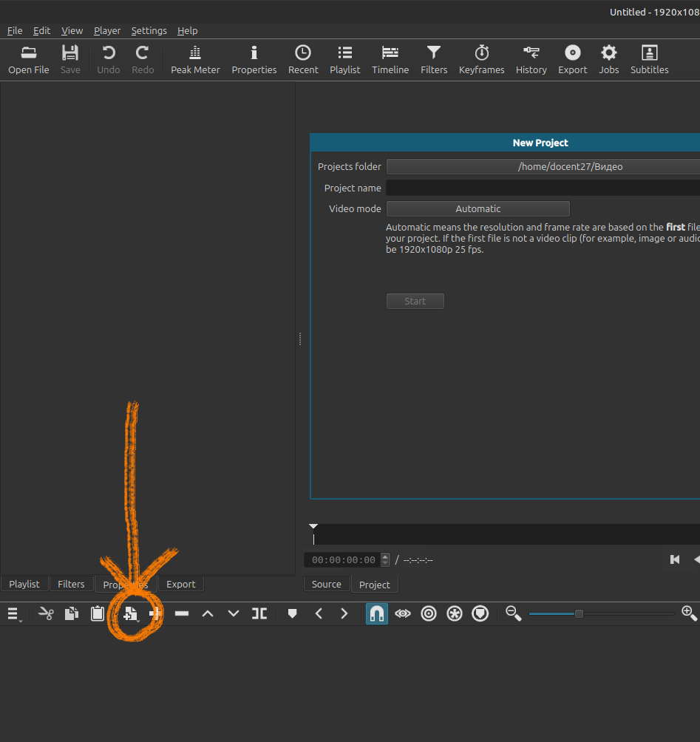Open the Subtitles panel
This screenshot has height=742, width=700.
pos(649,59)
